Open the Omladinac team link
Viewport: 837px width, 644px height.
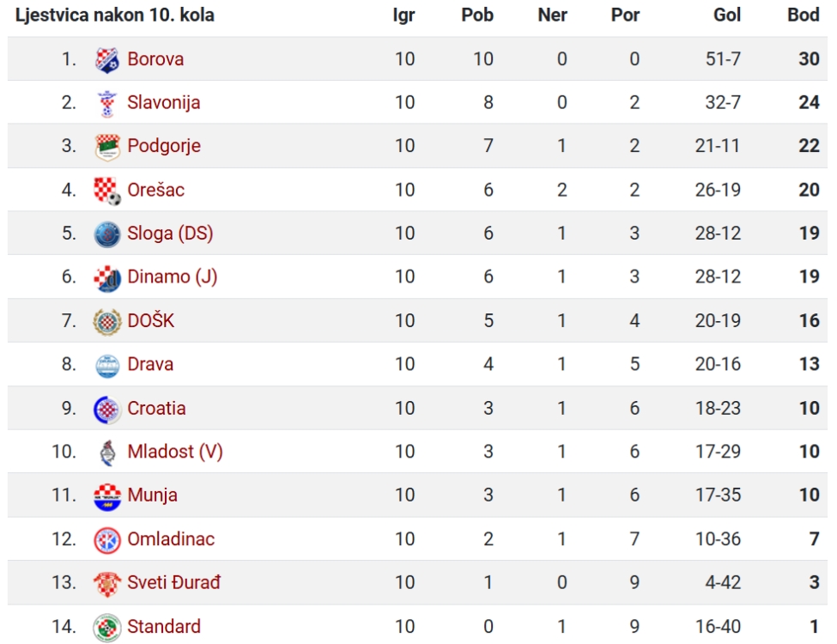coord(171,538)
